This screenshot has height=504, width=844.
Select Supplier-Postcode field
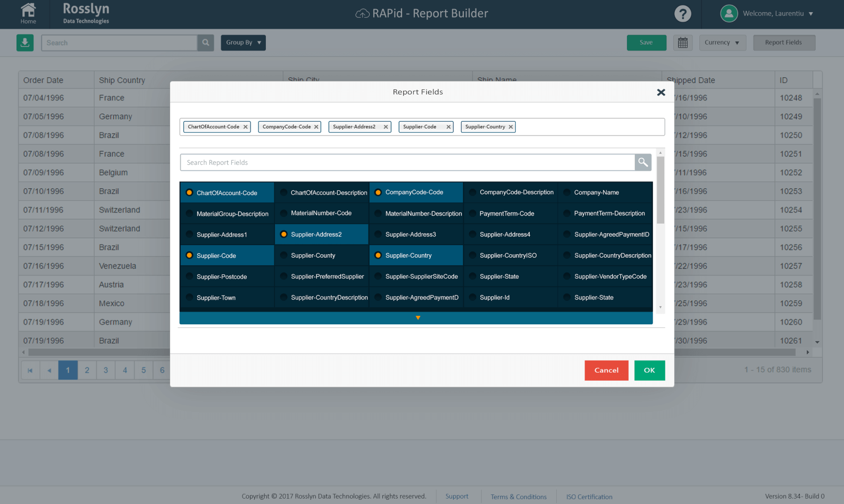pos(227,276)
